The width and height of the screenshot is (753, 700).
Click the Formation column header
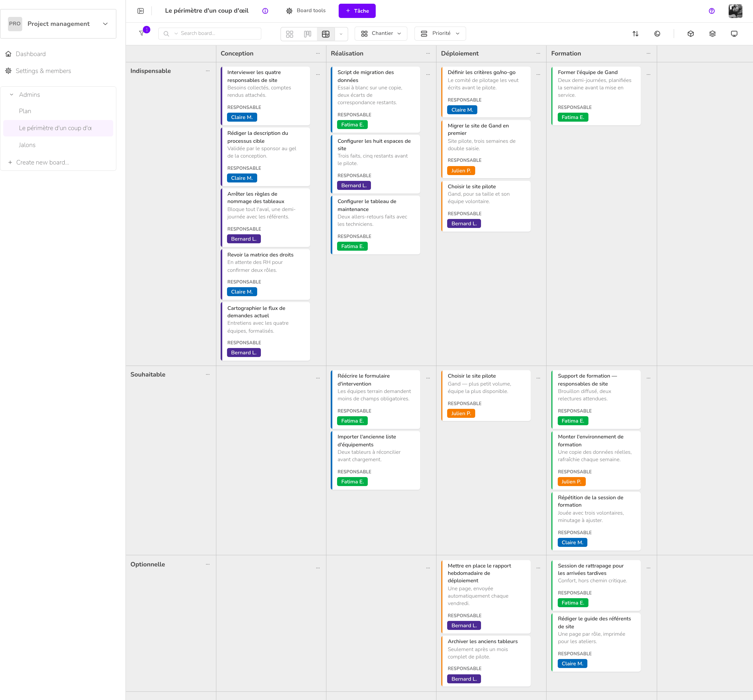point(566,53)
